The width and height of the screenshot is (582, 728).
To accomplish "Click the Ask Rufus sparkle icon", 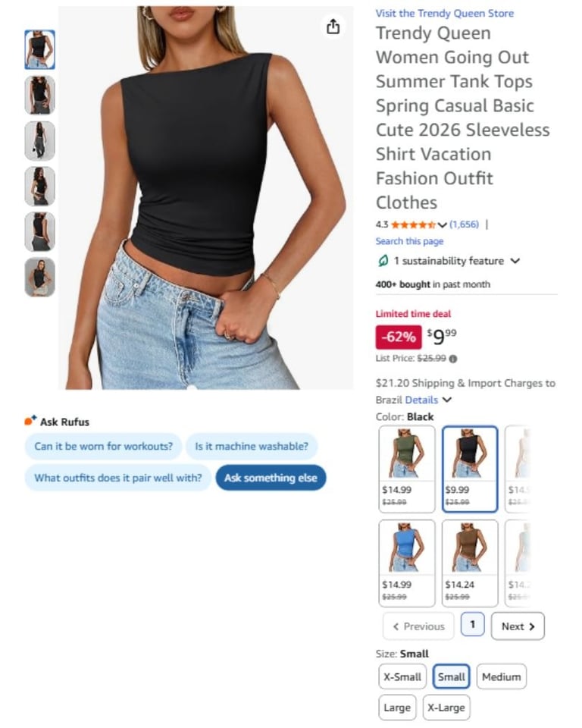I will click(x=30, y=421).
